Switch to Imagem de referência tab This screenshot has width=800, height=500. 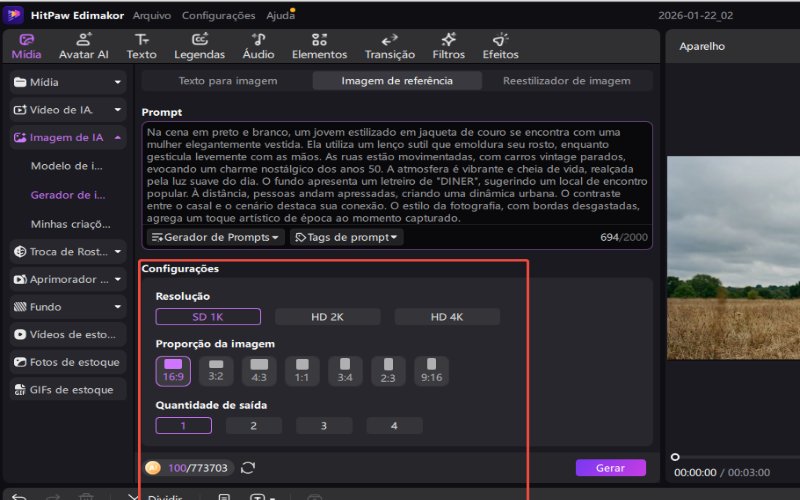(x=397, y=81)
